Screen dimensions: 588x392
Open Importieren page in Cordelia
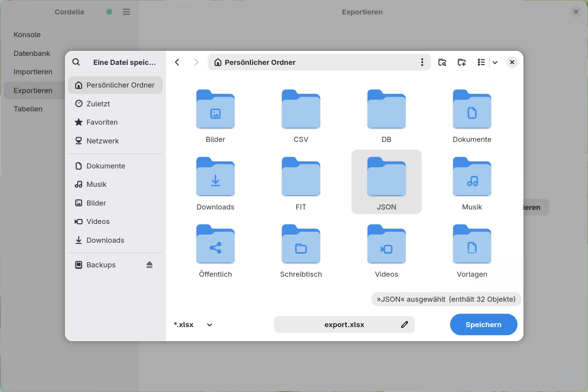click(33, 72)
